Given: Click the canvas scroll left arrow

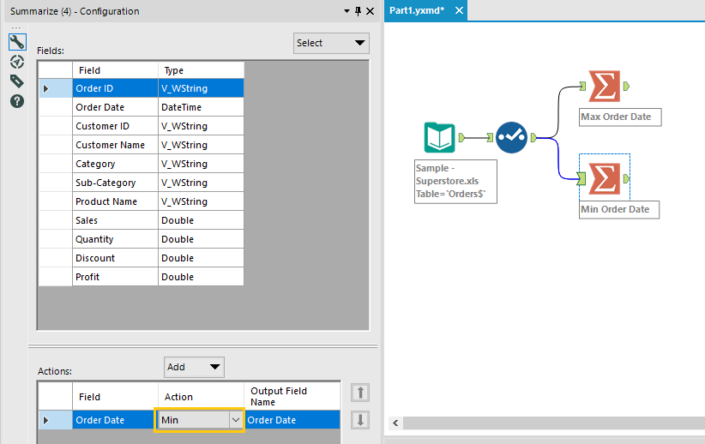Looking at the screenshot, I should [x=396, y=423].
